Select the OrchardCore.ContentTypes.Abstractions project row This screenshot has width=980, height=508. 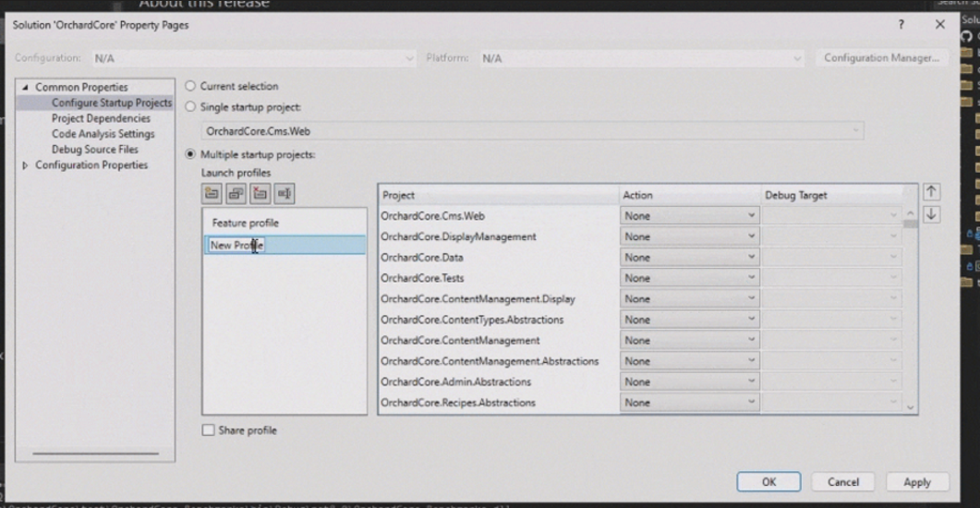tap(499, 320)
